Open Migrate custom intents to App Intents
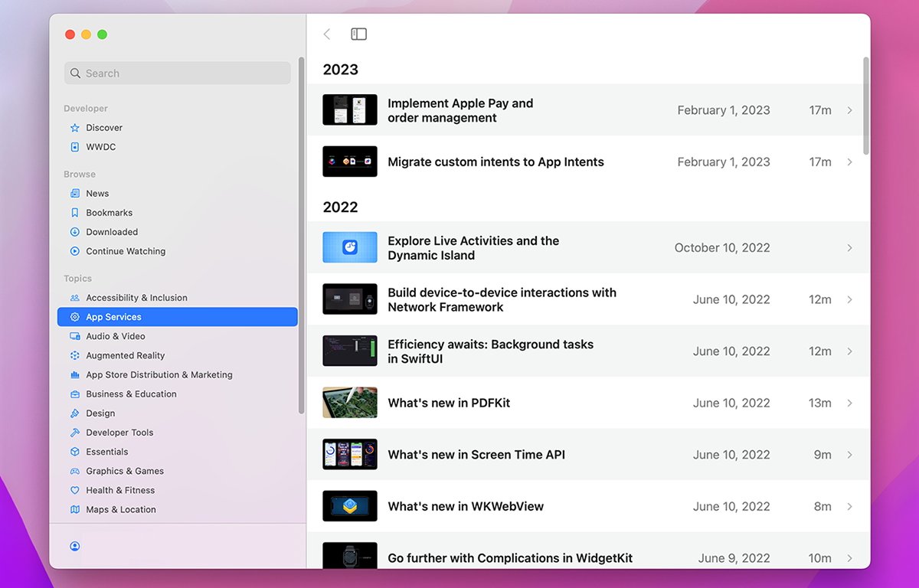This screenshot has width=919, height=588. pyautogui.click(x=495, y=162)
